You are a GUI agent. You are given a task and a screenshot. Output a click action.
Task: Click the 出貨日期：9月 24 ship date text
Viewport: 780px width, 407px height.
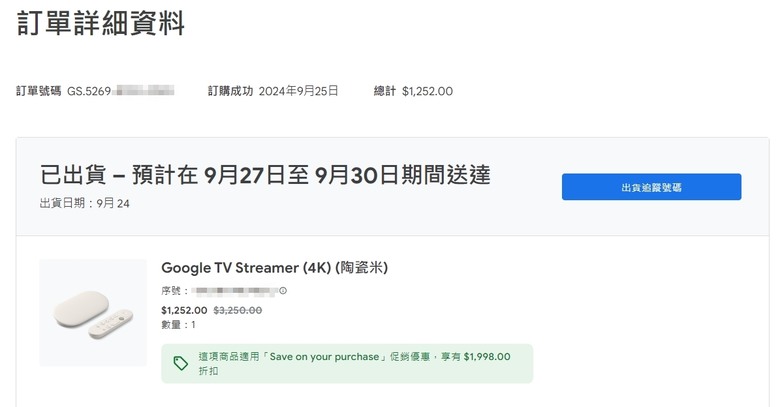(x=85, y=203)
